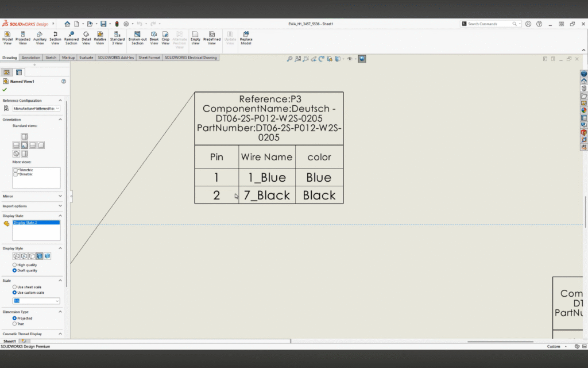Select the Section View tool
588x368 pixels.
click(55, 38)
